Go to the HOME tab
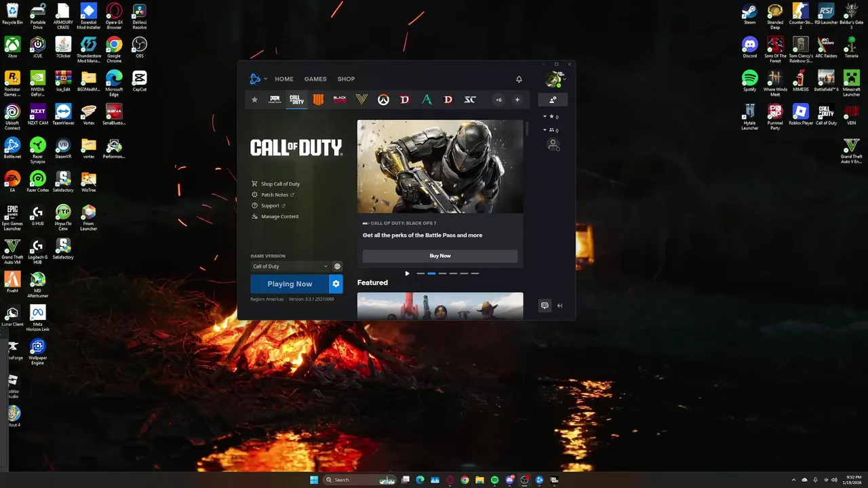Viewport: 868px width, 488px height. 284,79
